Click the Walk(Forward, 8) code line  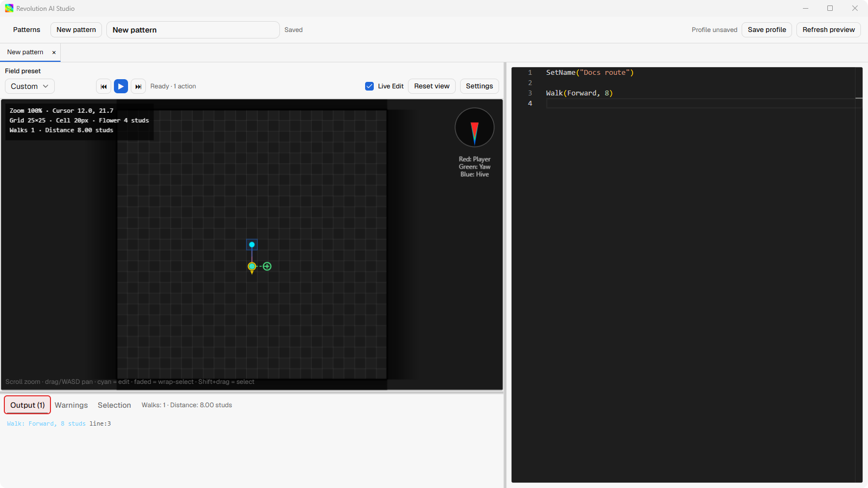pos(579,93)
